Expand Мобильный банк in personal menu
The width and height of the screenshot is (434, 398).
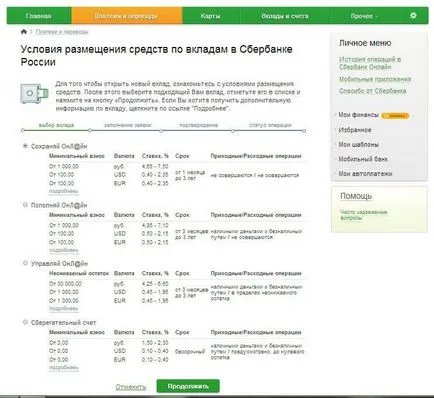pos(363,159)
